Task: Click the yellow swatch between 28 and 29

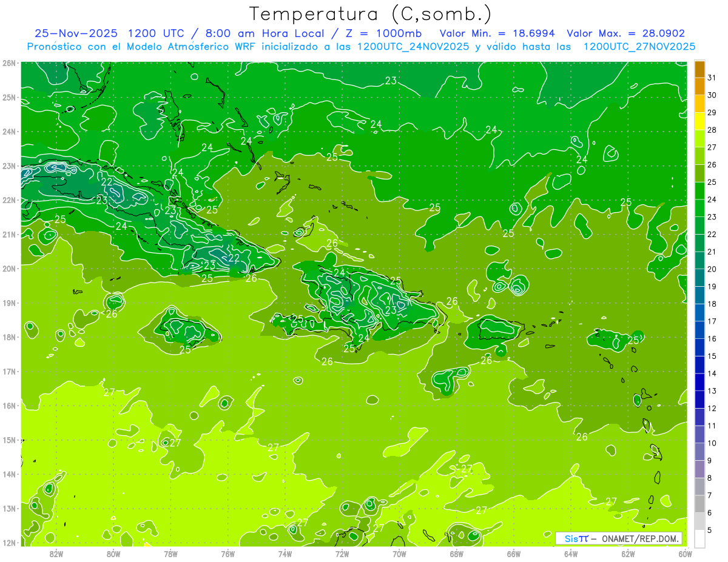Action: 699,121
